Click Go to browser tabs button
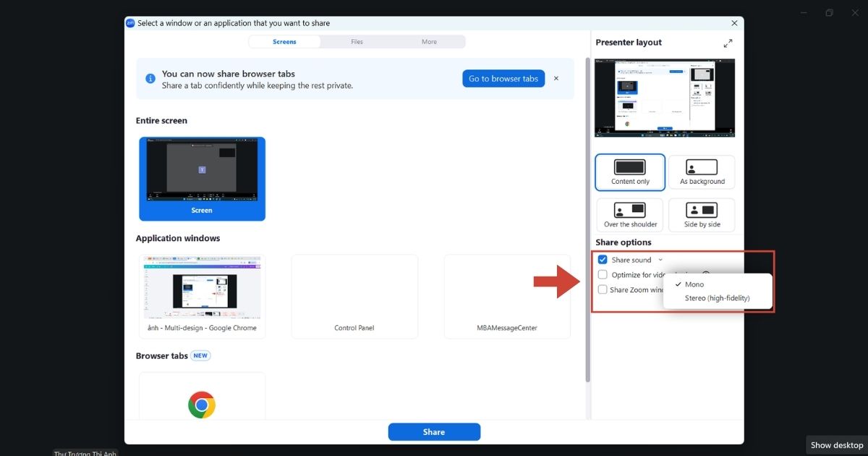Screen dimensions: 868x456 503,79
